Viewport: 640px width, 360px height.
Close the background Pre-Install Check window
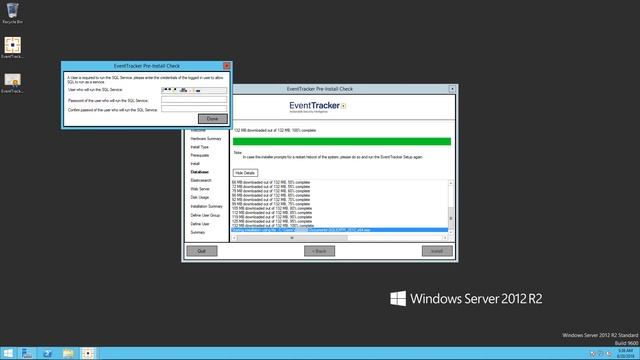452,89
